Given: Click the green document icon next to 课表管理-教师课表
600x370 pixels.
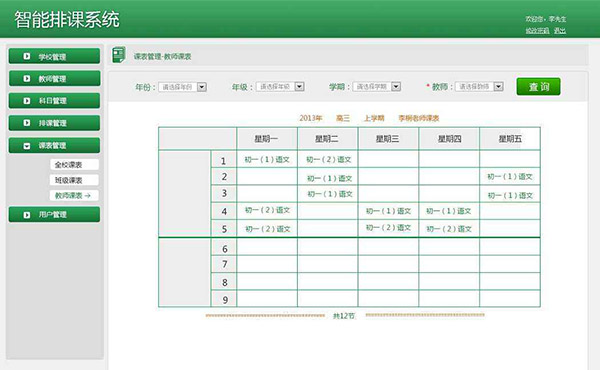Looking at the screenshot, I should [x=119, y=55].
